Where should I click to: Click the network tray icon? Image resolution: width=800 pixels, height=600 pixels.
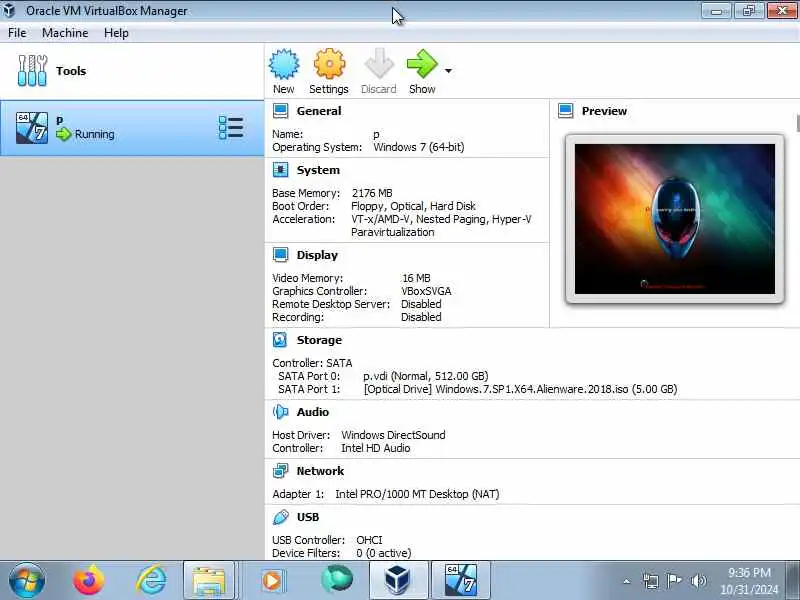pos(651,581)
